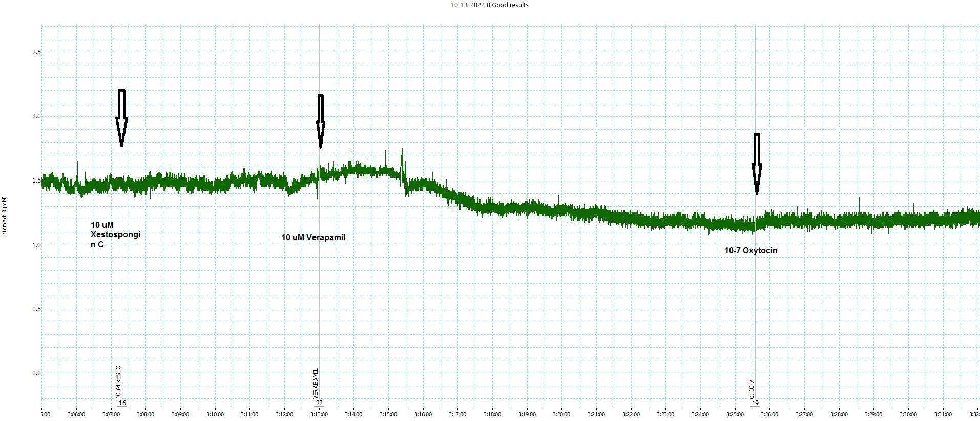Select comment number box 22
This screenshot has width=980, height=421.
(320, 403)
